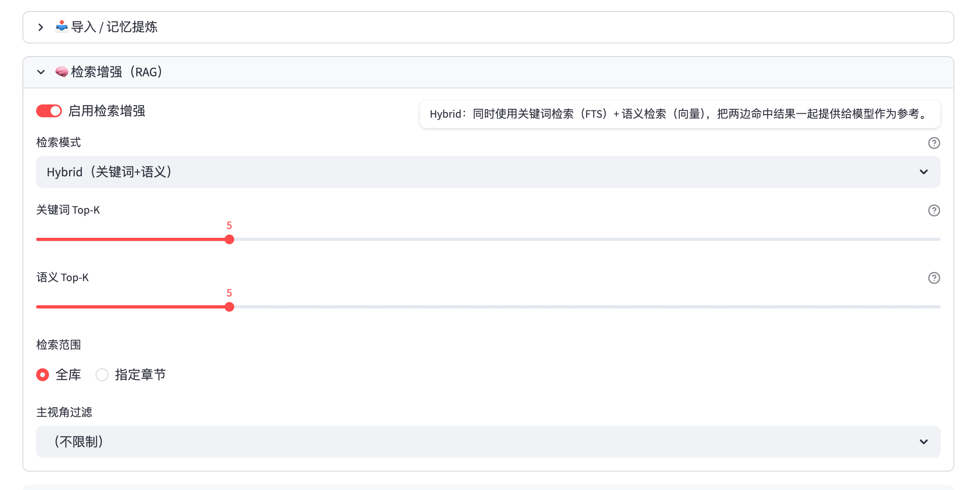The image size is (980, 490).
Task: Disable the 启用检索增强 toggle
Action: (x=49, y=111)
